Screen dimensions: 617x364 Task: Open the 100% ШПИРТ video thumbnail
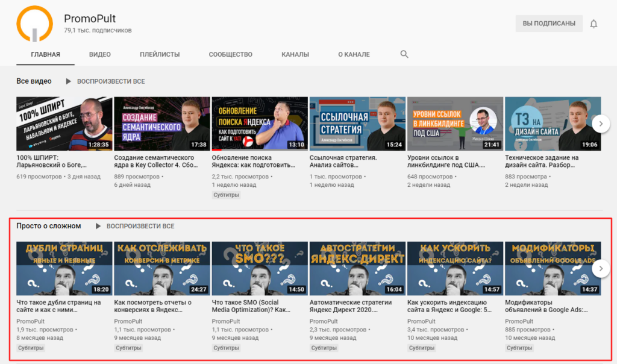click(x=64, y=124)
